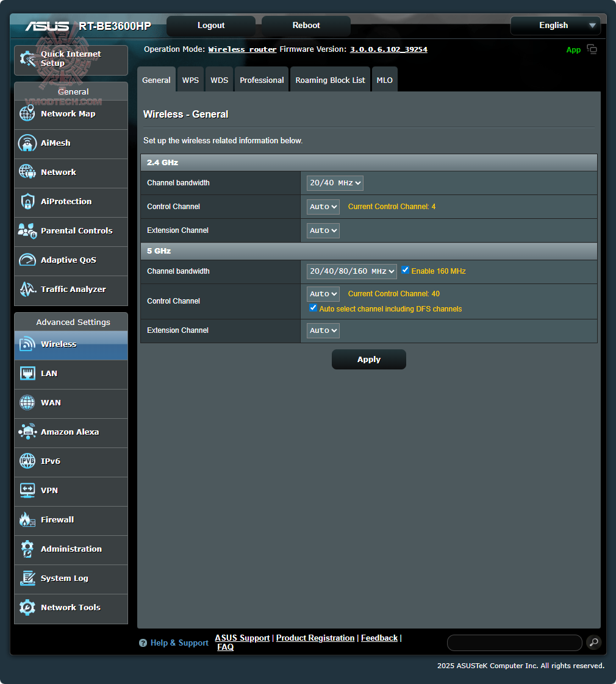Click the LAN port icon
This screenshot has width=616, height=684.
[x=27, y=373]
